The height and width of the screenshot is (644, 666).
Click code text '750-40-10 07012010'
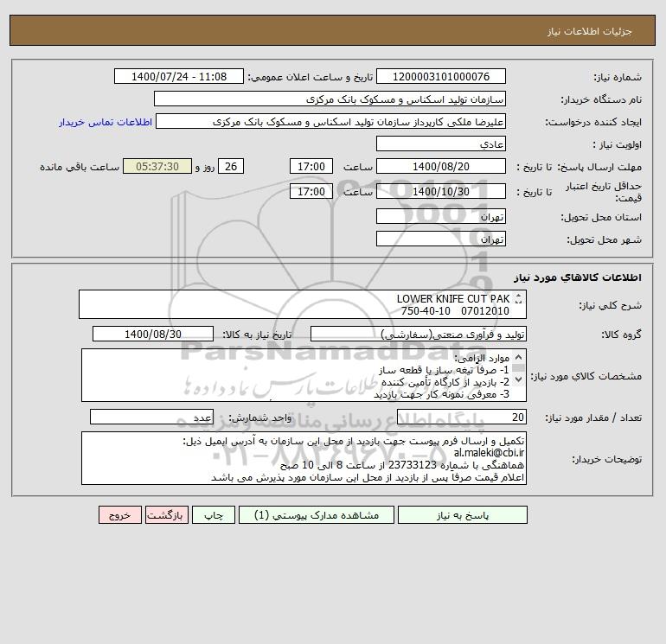coord(455,311)
